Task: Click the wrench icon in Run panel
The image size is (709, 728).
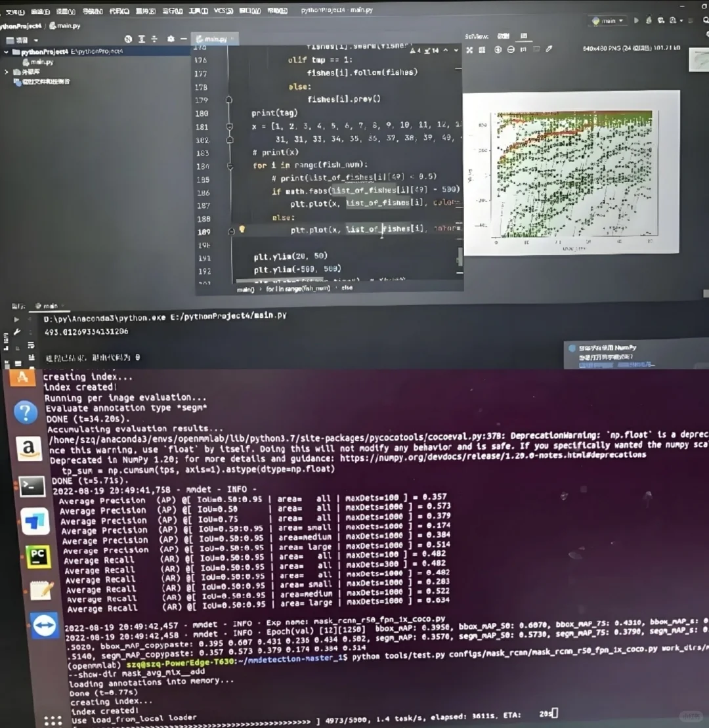Action: click(16, 332)
